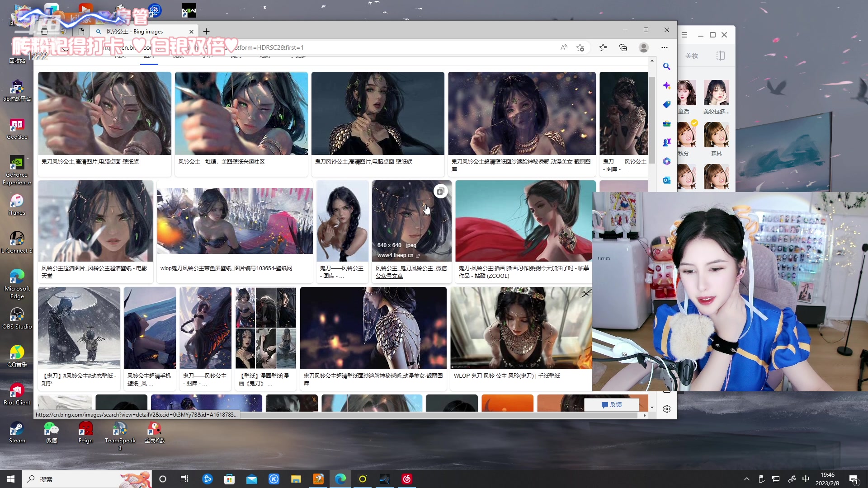Open GeForce Experience desktop icon
Image resolution: width=868 pixels, height=488 pixels.
click(x=17, y=171)
